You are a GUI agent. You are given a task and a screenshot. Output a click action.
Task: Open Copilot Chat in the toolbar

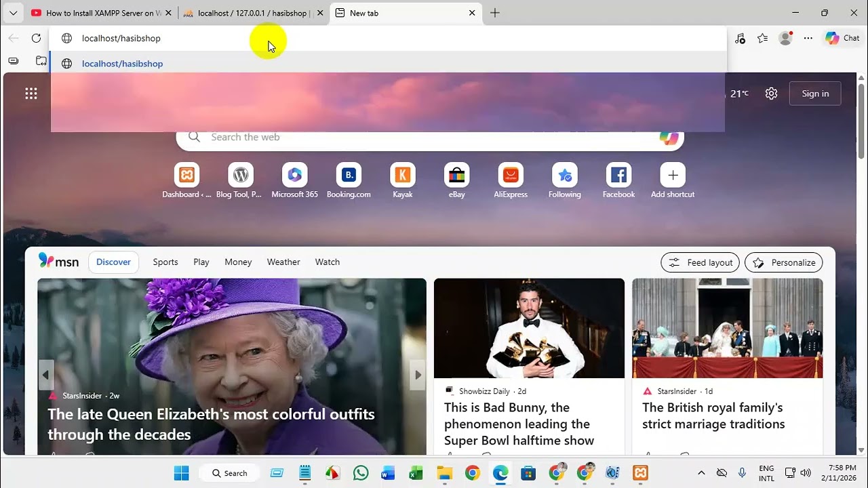click(x=842, y=38)
